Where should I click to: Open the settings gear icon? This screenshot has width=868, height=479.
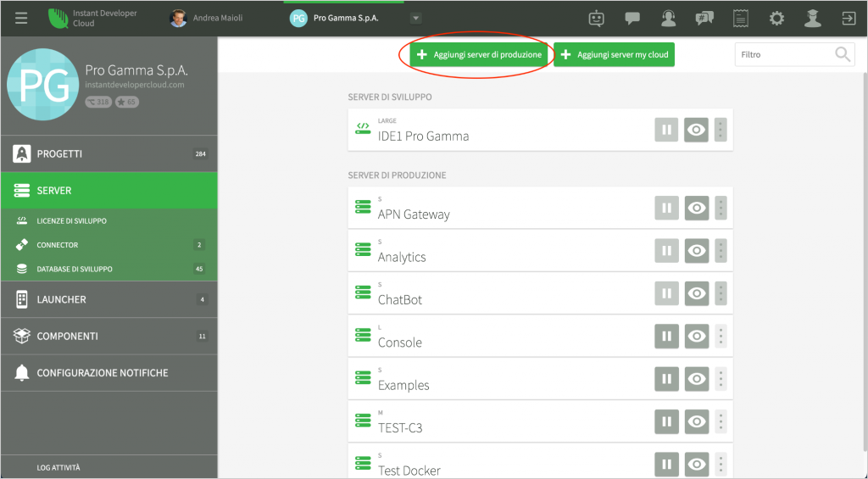coord(776,19)
